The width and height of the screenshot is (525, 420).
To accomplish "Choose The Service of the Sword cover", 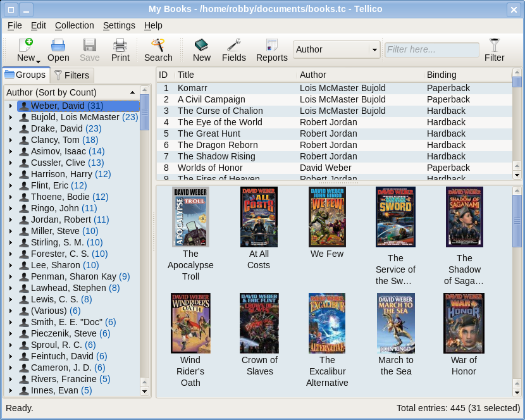I will coord(395,217).
